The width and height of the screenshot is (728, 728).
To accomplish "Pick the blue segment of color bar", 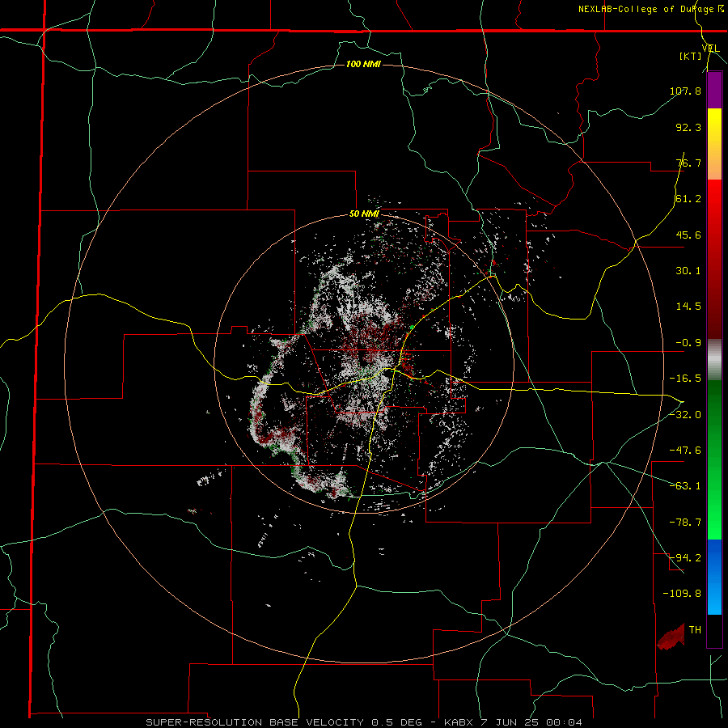I will (714, 577).
